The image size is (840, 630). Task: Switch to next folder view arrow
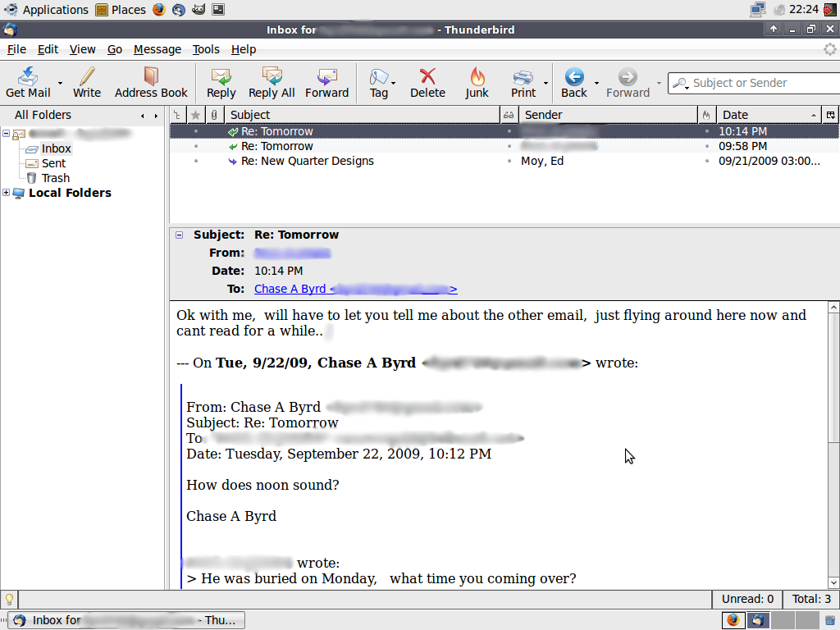pyautogui.click(x=156, y=116)
